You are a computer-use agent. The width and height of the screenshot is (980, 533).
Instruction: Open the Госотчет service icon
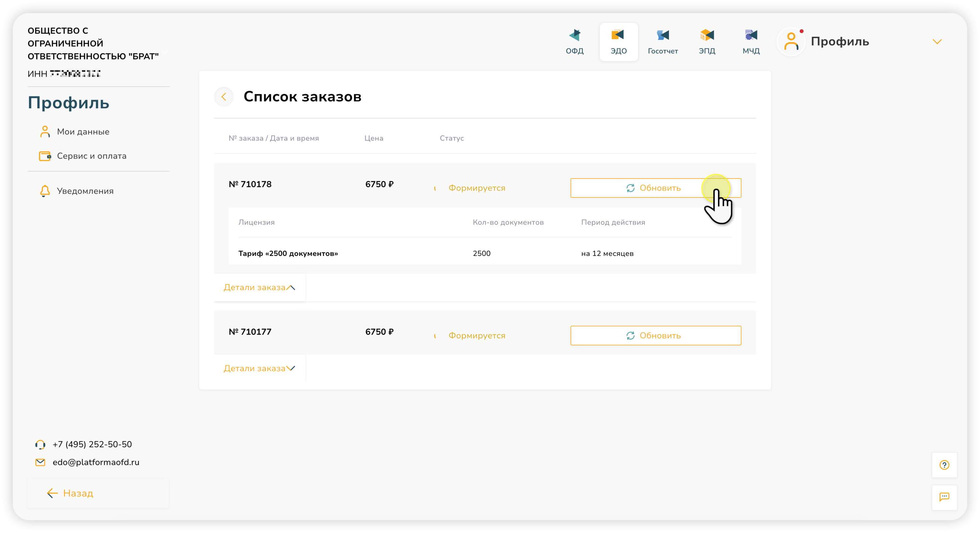663,41
